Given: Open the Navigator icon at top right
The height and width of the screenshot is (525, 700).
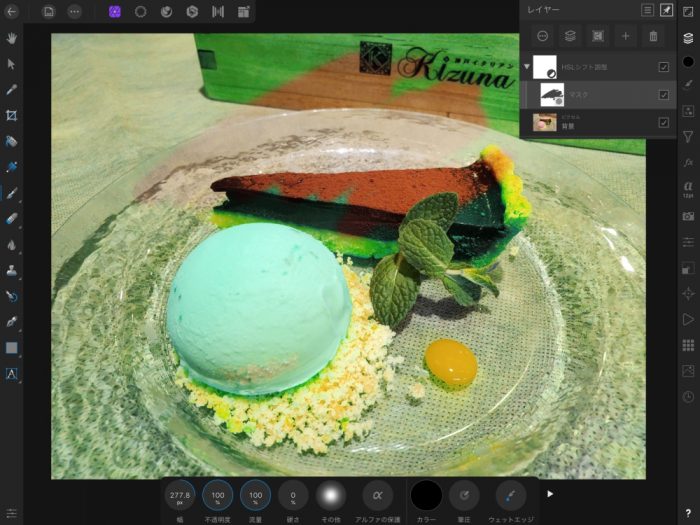Looking at the screenshot, I should (688, 12).
